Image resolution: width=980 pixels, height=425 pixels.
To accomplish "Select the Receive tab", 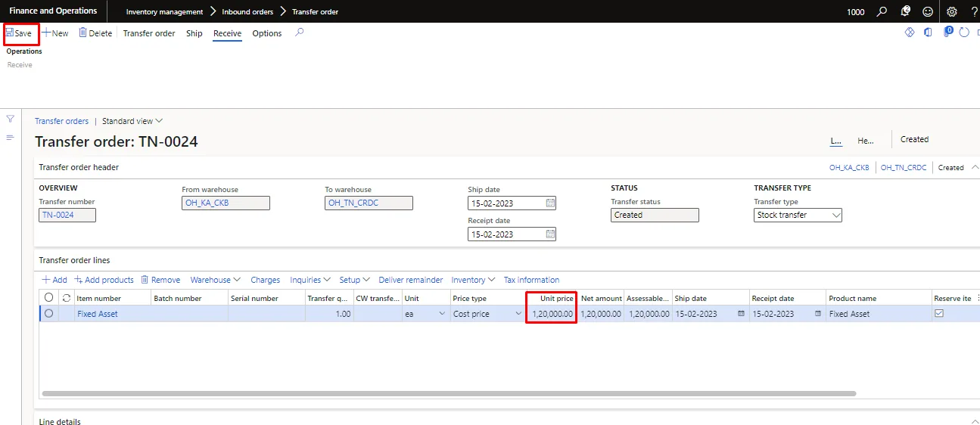I will pyautogui.click(x=227, y=33).
